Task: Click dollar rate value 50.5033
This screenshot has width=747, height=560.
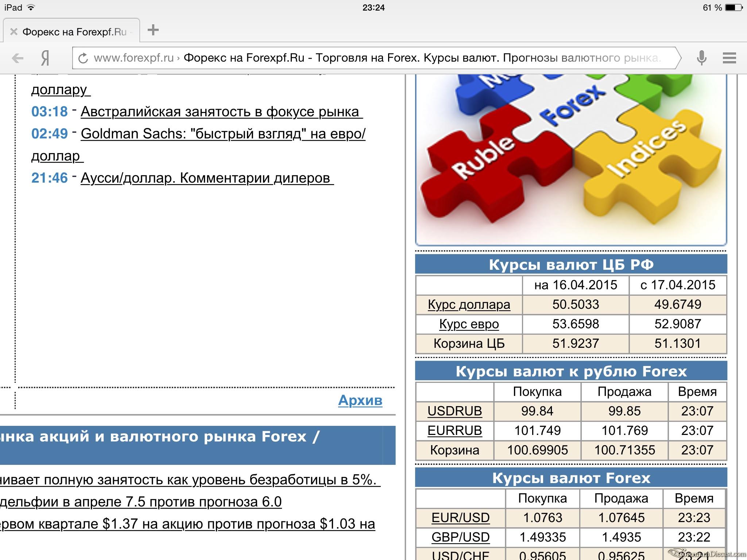Action: tap(576, 304)
